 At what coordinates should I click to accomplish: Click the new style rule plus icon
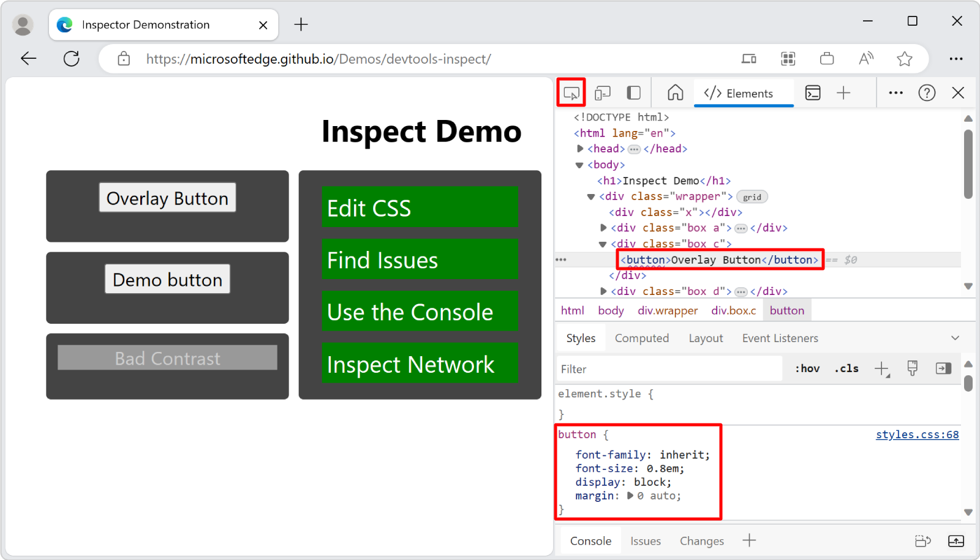coord(881,368)
